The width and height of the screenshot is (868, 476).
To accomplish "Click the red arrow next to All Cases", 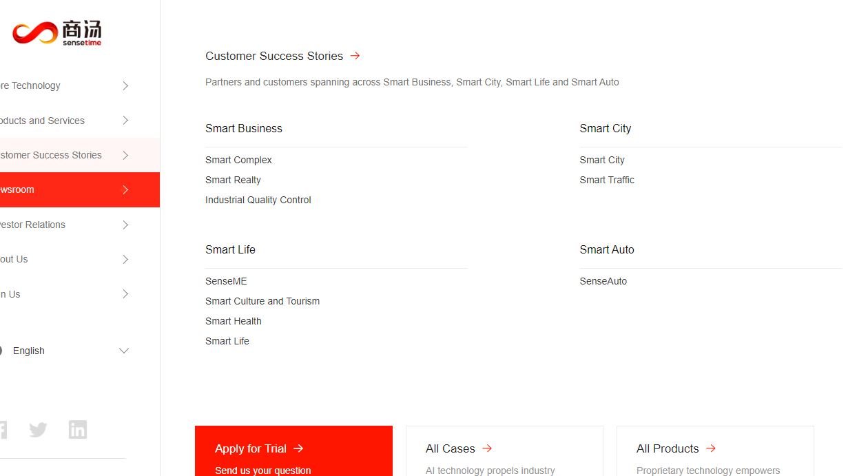I will click(487, 448).
